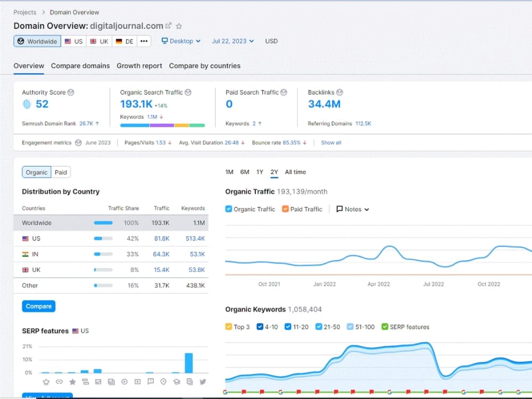Select the graduation cap SERP icon
The width and height of the screenshot is (532, 399).
point(177,381)
